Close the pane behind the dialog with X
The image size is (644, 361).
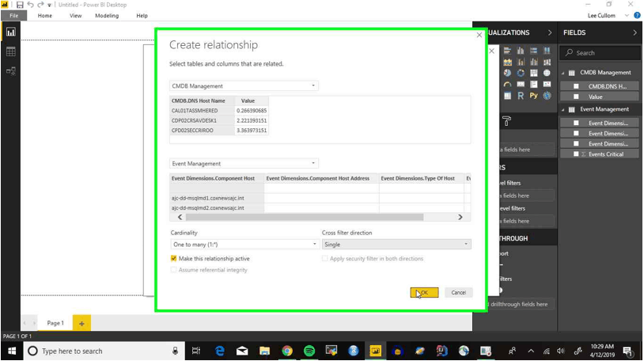point(491,51)
